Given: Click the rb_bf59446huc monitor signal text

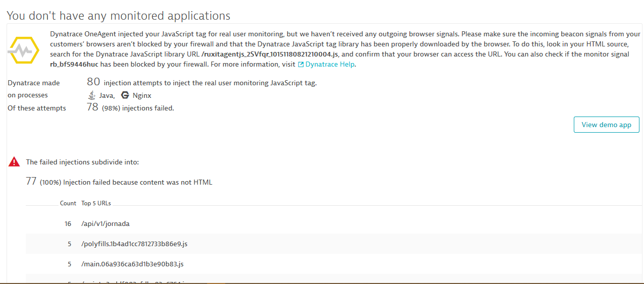Looking at the screenshot, I should click(x=74, y=64).
